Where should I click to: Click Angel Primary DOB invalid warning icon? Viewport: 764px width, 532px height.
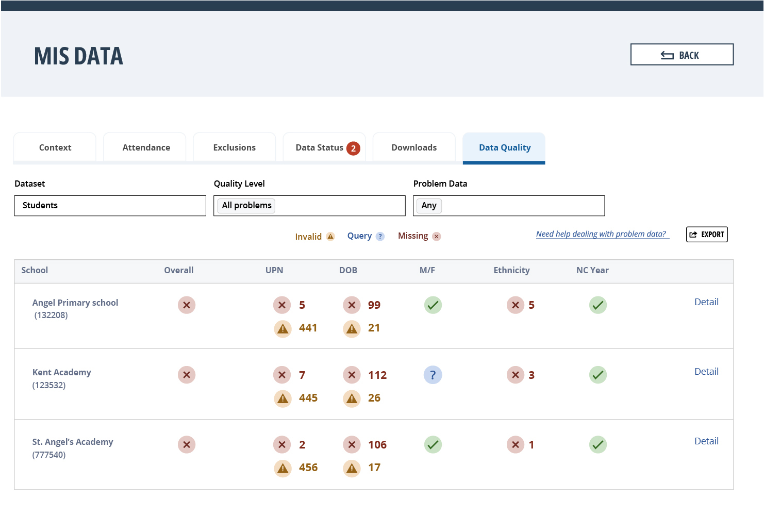tap(352, 328)
